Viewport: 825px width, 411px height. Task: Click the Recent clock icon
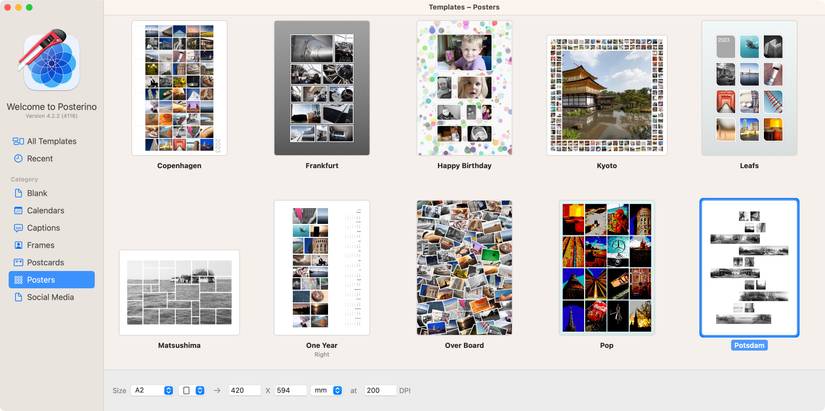18,158
